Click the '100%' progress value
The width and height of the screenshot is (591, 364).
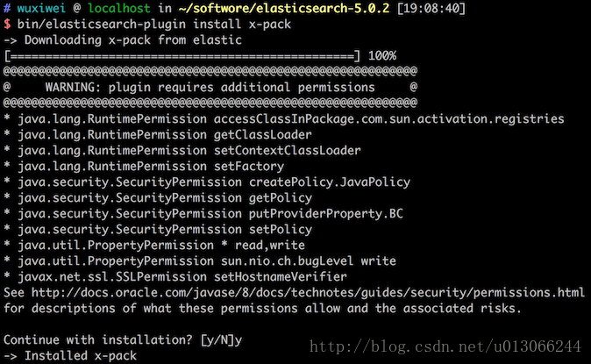(382, 56)
